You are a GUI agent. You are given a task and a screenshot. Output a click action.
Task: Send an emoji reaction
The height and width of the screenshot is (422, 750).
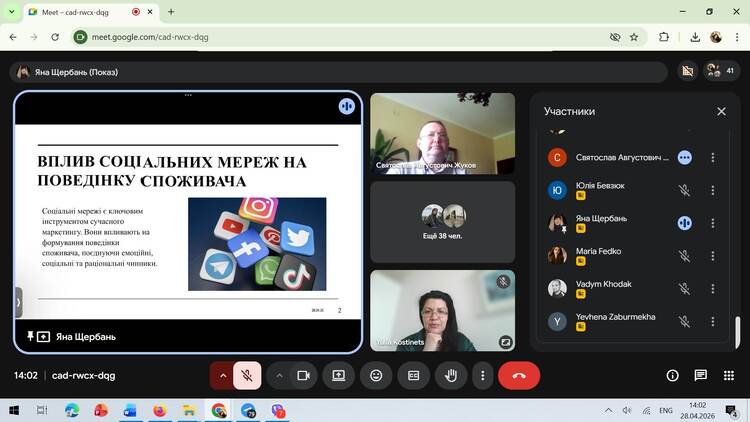coord(376,376)
